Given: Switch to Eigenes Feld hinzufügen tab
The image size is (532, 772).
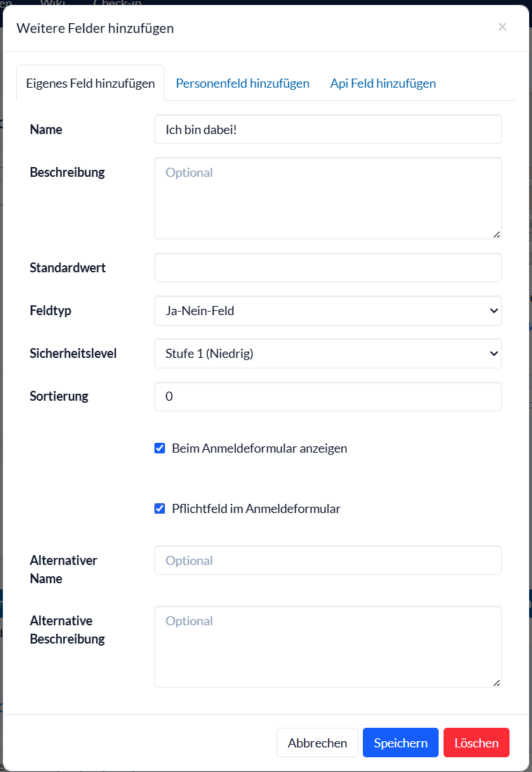Looking at the screenshot, I should [x=91, y=83].
